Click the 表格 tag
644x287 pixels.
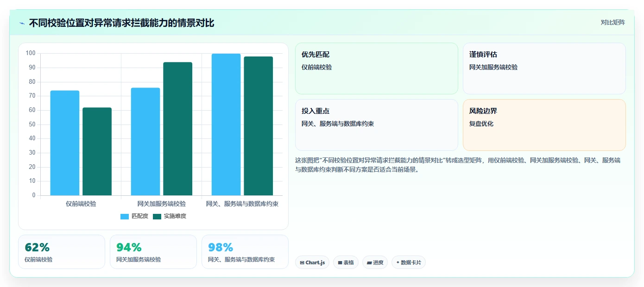pyautogui.click(x=346, y=262)
